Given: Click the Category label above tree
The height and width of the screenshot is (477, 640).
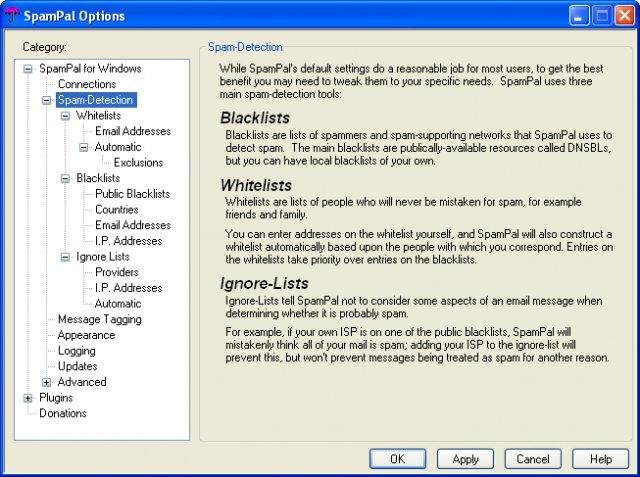Looking at the screenshot, I should tap(44, 47).
